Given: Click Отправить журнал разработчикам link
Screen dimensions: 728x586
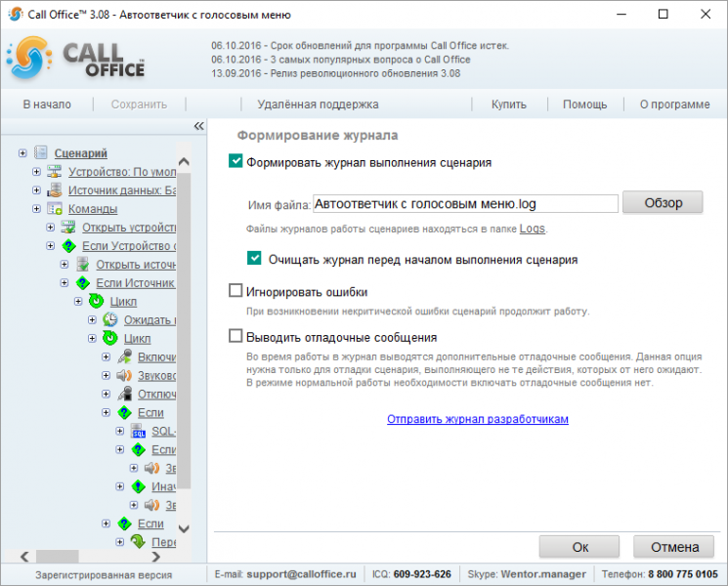Looking at the screenshot, I should click(477, 419).
